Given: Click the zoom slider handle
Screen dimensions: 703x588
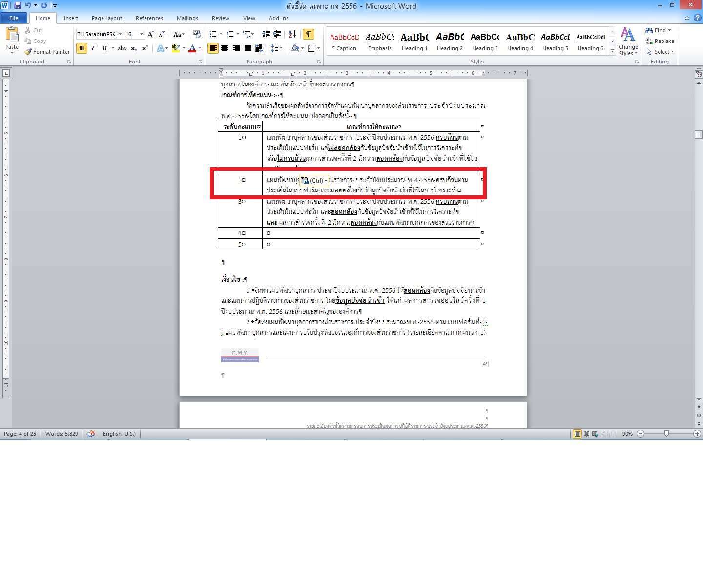Looking at the screenshot, I should pos(667,434).
